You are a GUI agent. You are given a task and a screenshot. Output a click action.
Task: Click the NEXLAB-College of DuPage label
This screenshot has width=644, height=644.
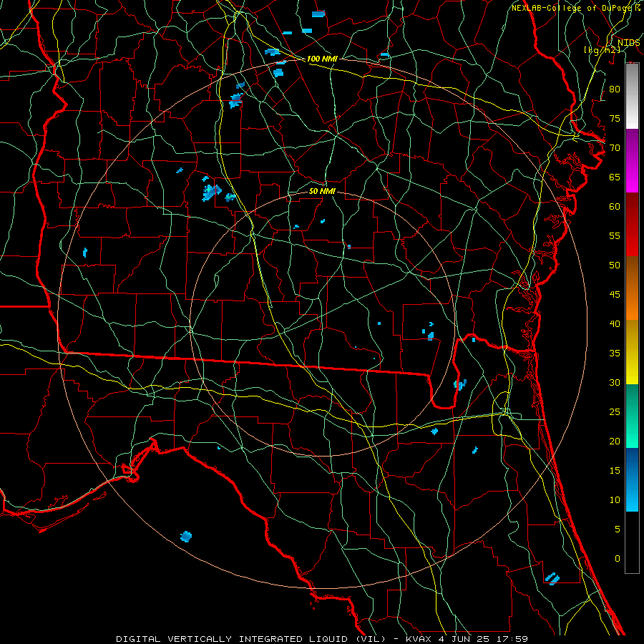[571, 8]
